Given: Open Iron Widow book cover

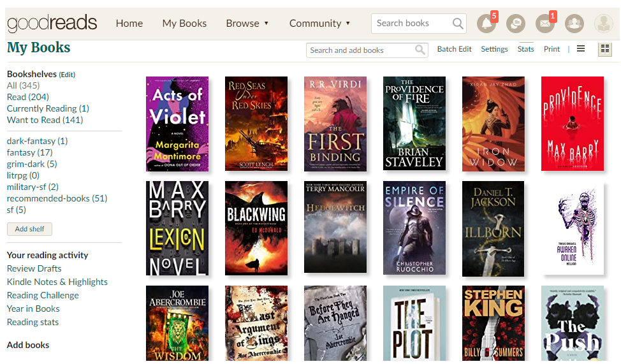Looking at the screenshot, I should click(x=493, y=124).
